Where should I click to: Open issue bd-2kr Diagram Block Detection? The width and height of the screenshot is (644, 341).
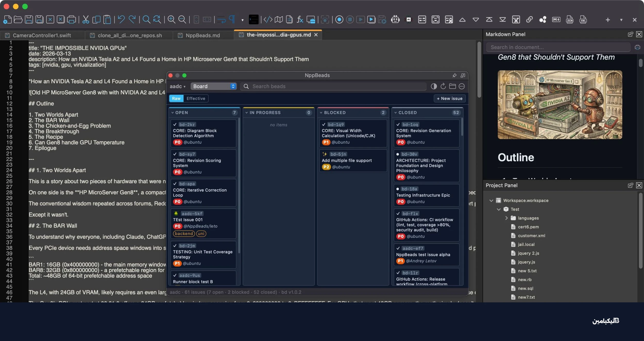click(203, 133)
